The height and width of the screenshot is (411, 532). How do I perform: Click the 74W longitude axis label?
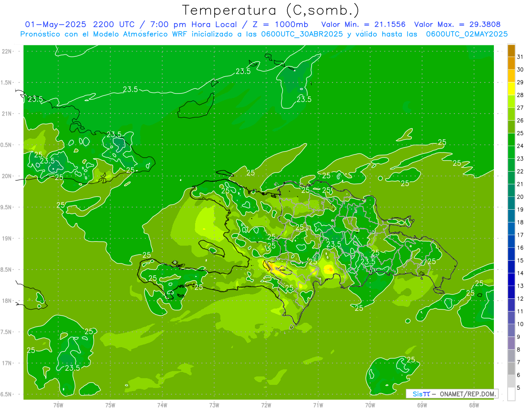click(x=162, y=405)
